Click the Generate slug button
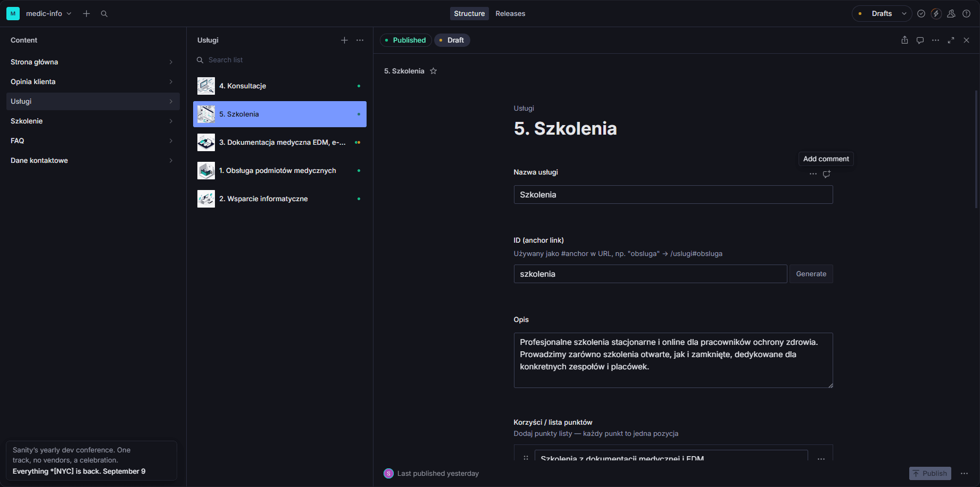 click(x=811, y=274)
